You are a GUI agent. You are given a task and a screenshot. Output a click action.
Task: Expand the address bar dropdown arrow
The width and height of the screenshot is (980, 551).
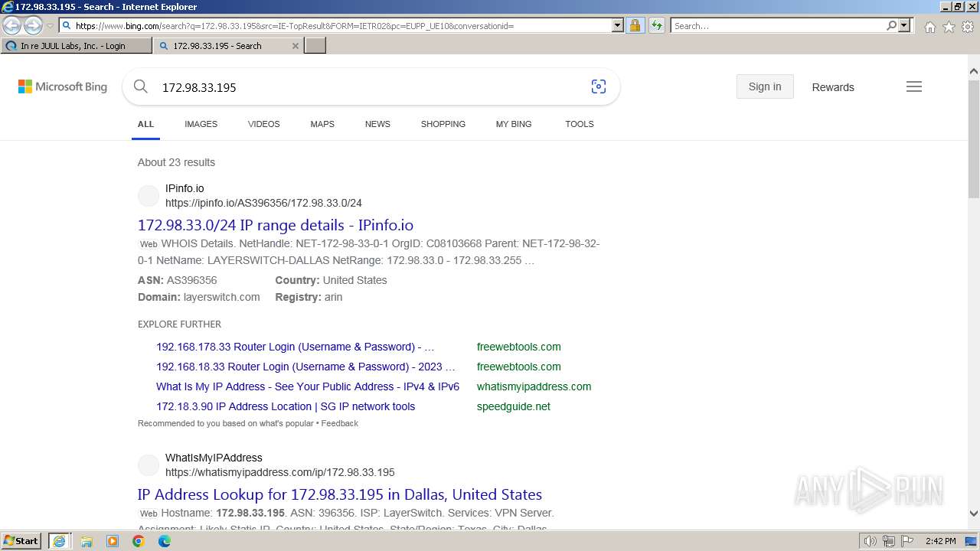point(618,25)
